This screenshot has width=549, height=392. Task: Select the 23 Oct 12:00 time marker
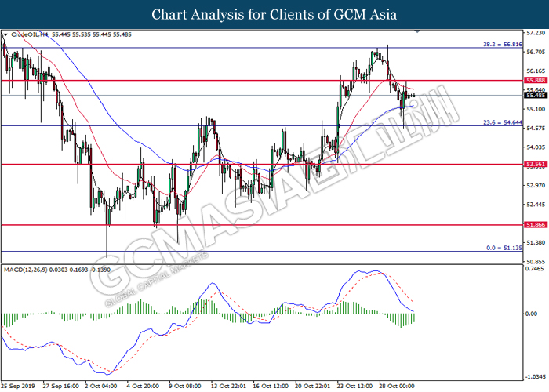tap(354, 386)
